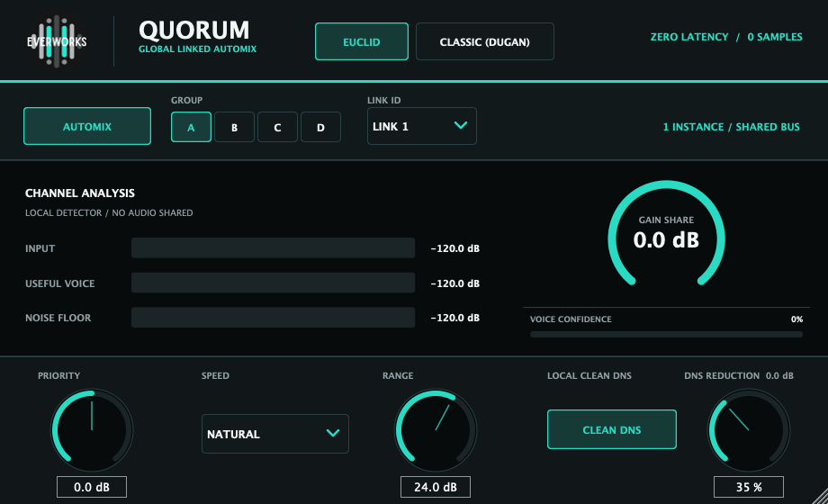Click 'LOCAL DETECTOR / NO AUDIO SHARED' text

109,213
